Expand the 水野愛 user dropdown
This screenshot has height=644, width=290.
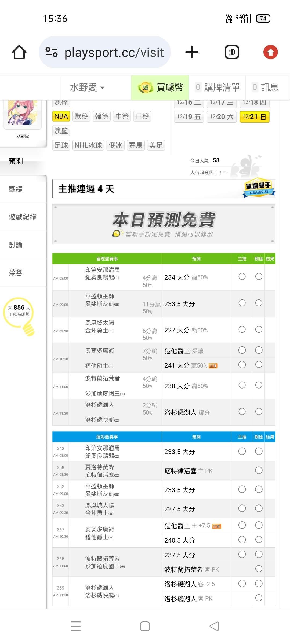[x=87, y=87]
